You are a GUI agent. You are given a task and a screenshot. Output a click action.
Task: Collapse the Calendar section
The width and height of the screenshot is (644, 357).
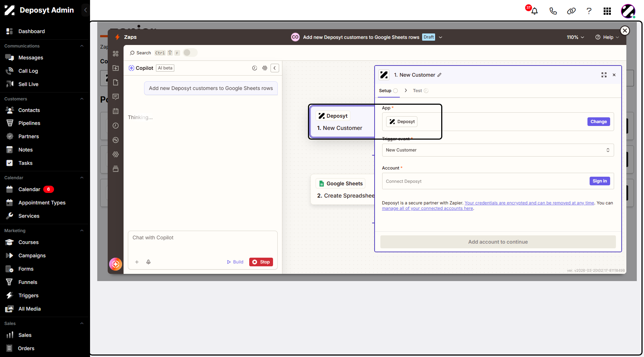pyautogui.click(x=82, y=178)
